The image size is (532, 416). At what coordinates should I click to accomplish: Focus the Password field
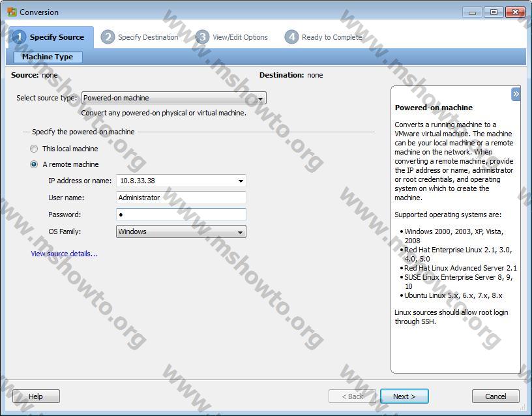coord(181,215)
